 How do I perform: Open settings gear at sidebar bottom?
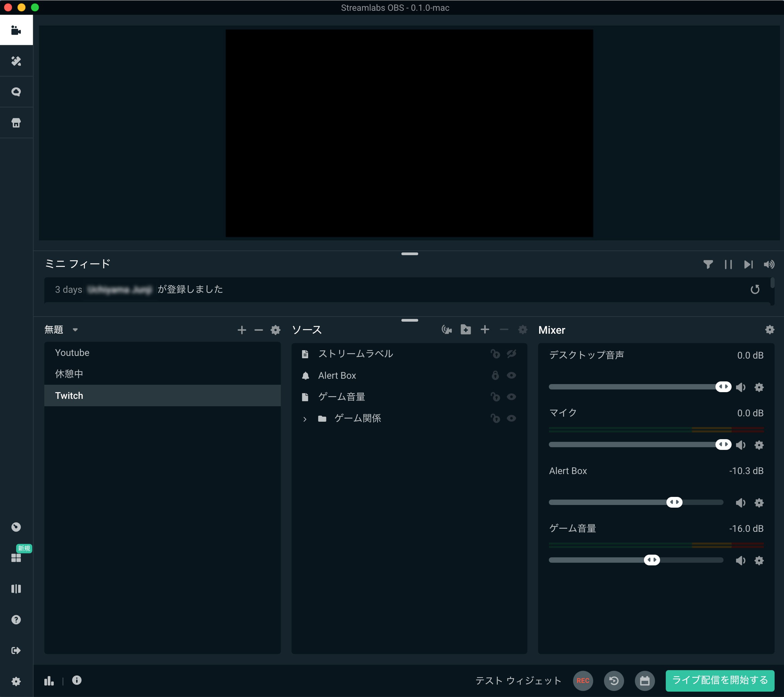tap(16, 681)
